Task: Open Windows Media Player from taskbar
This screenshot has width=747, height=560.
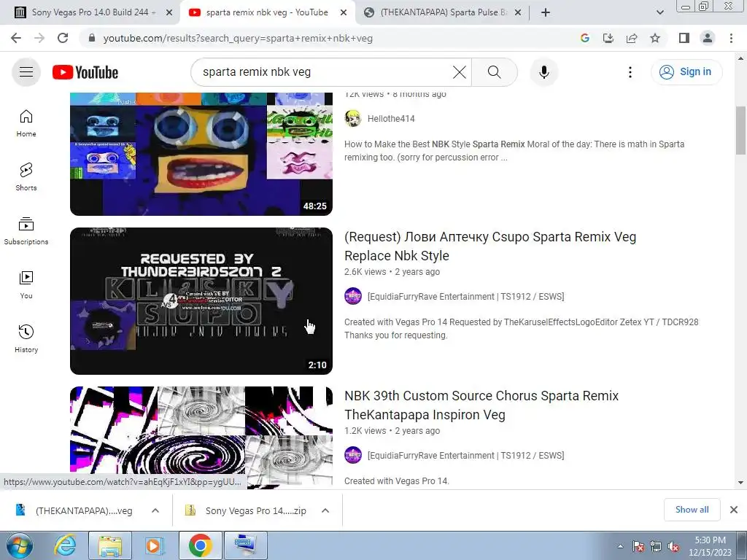Action: click(154, 545)
